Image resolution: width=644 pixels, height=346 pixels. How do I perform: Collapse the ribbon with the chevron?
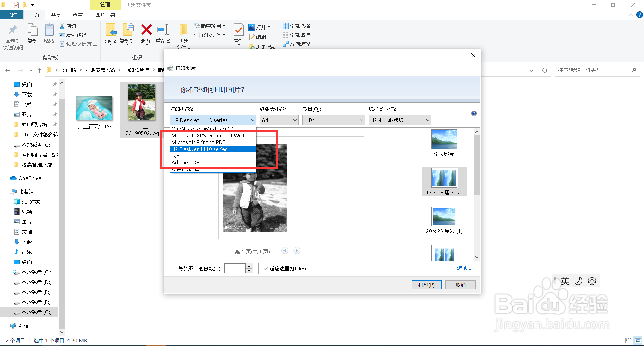click(x=631, y=15)
